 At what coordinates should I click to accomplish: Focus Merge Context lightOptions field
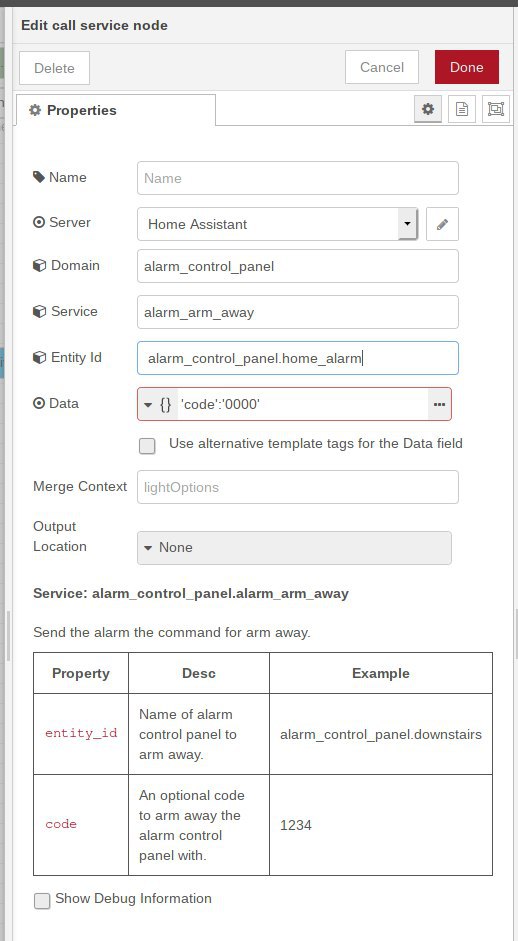pyautogui.click(x=298, y=487)
